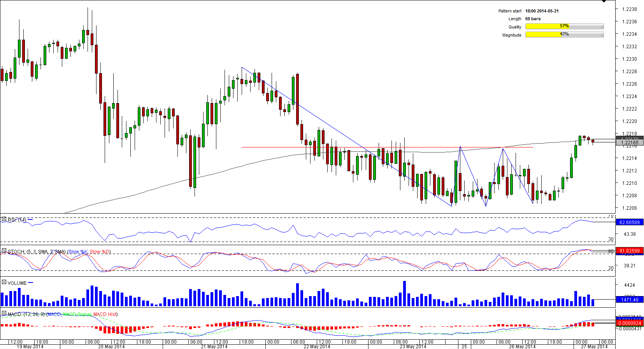Click the RSI value label 62.60589
Viewport: 644px width, 349px height.
point(629,222)
